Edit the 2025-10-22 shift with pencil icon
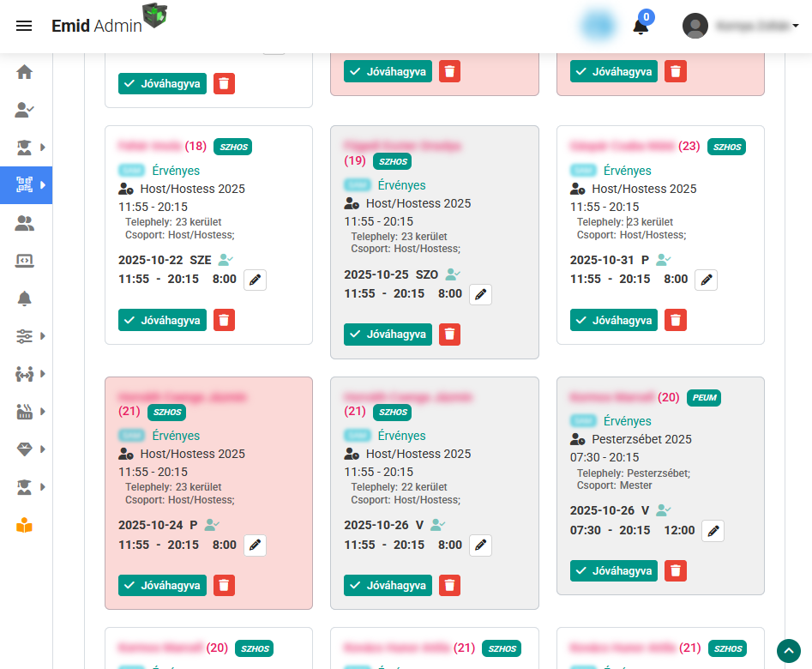 [x=255, y=280]
